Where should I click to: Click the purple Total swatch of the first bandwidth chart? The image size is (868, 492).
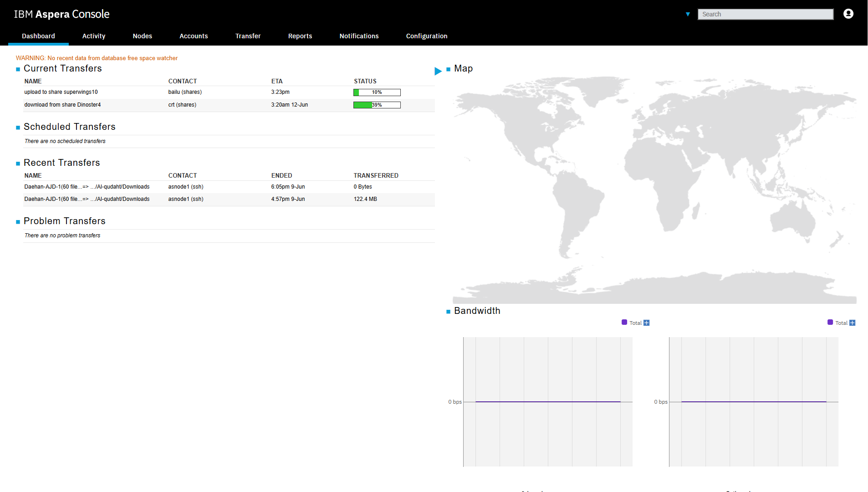click(x=624, y=323)
